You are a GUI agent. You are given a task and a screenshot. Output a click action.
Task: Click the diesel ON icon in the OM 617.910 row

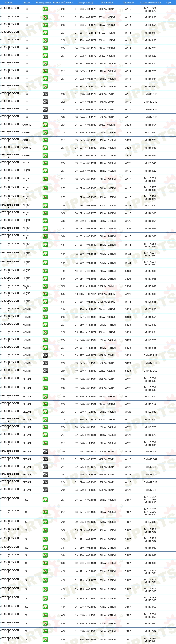(45, 117)
